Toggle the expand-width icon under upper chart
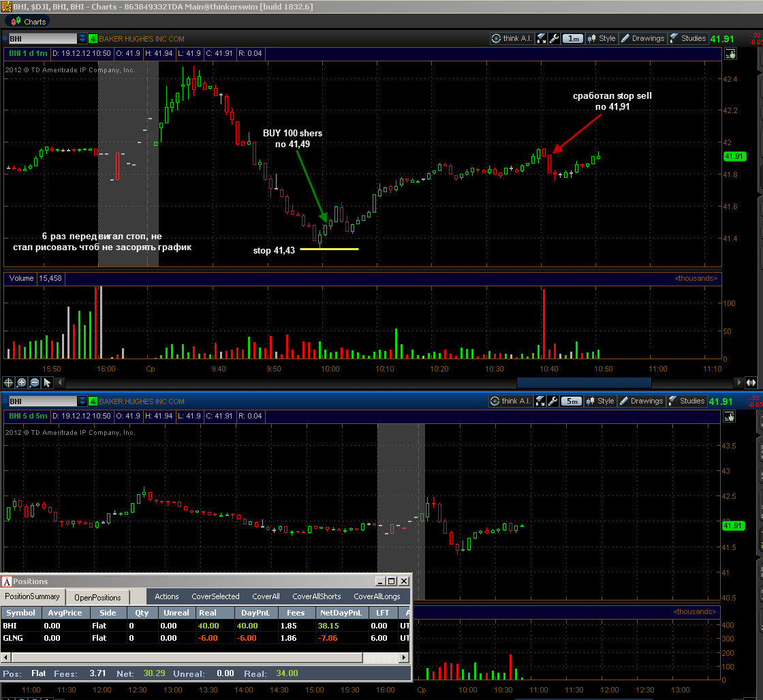This screenshot has height=700, width=763. [751, 382]
